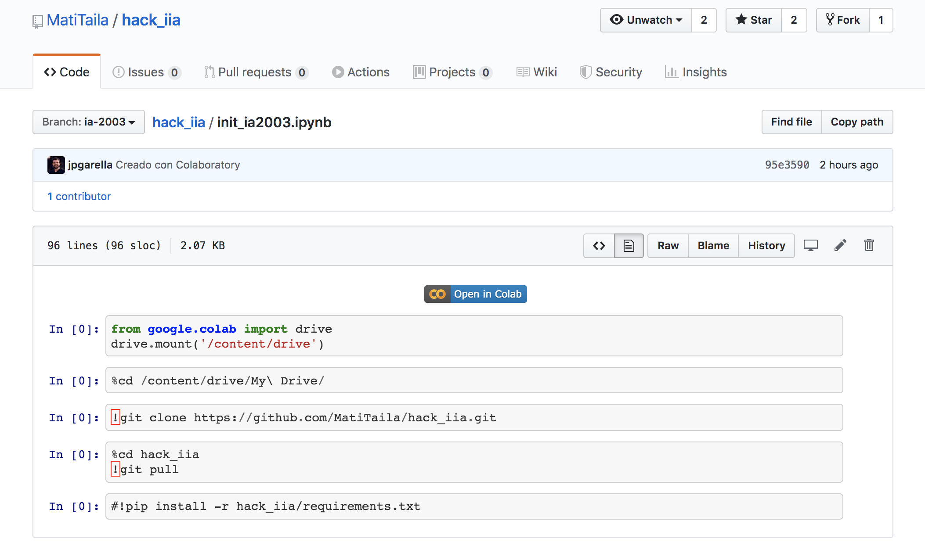Open the Issues tab
This screenshot has width=925, height=560.
pyautogui.click(x=146, y=72)
